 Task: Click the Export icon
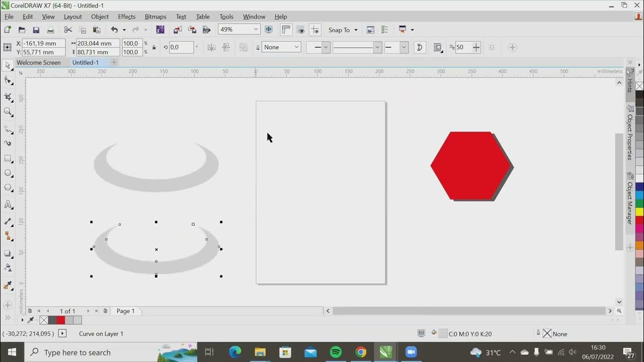(192, 30)
